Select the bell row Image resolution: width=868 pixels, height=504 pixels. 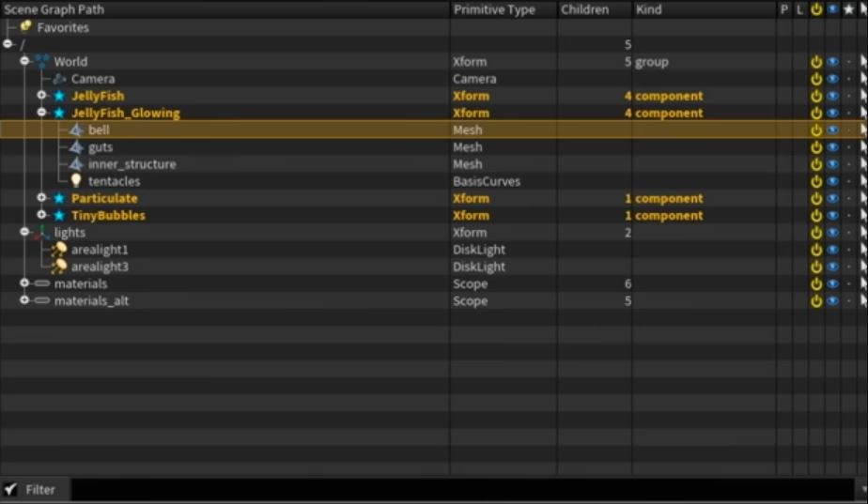coord(434,130)
